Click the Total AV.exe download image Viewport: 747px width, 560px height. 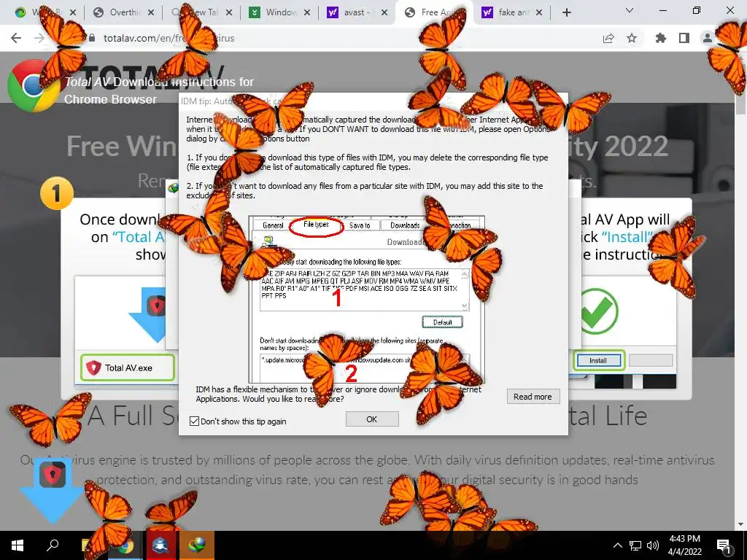tap(128, 367)
